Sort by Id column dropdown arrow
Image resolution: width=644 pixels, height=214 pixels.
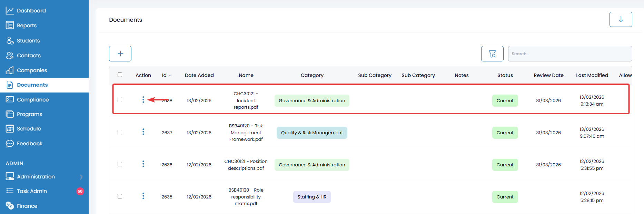click(x=170, y=76)
